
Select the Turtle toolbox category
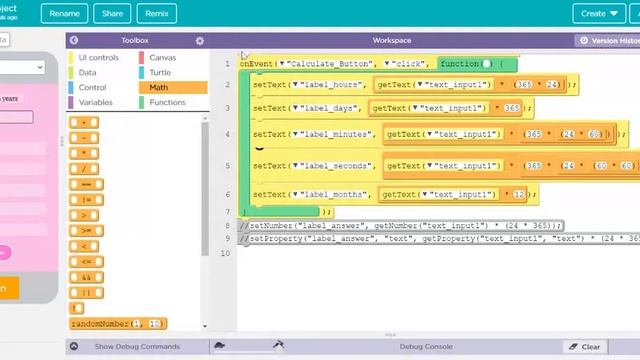[160, 73]
